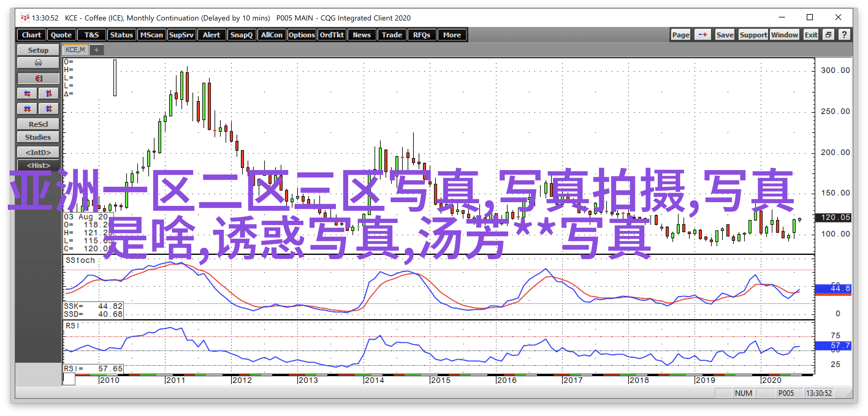Click the 13:30:52 status bar clock

click(x=819, y=393)
